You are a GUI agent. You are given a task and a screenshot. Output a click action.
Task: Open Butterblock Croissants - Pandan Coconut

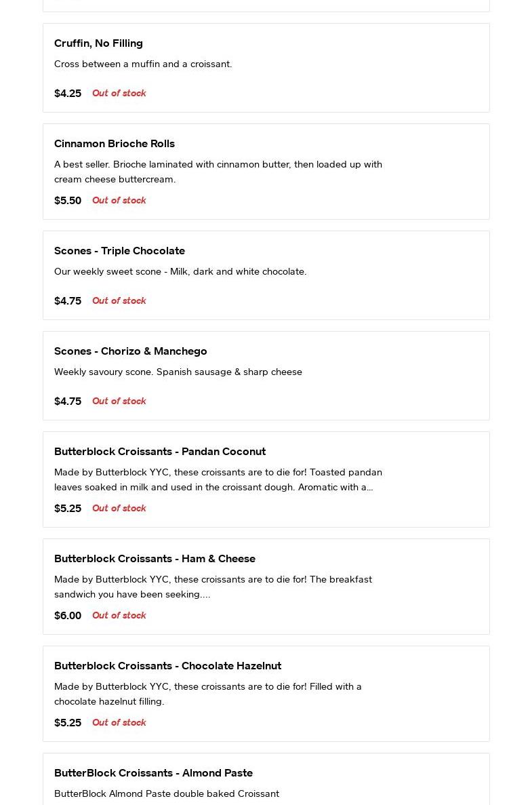coord(160,452)
